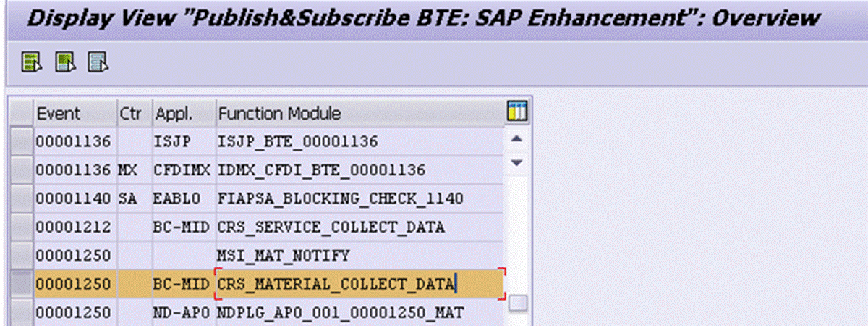Click the Appl. column header
The image size is (868, 326).
click(183, 114)
